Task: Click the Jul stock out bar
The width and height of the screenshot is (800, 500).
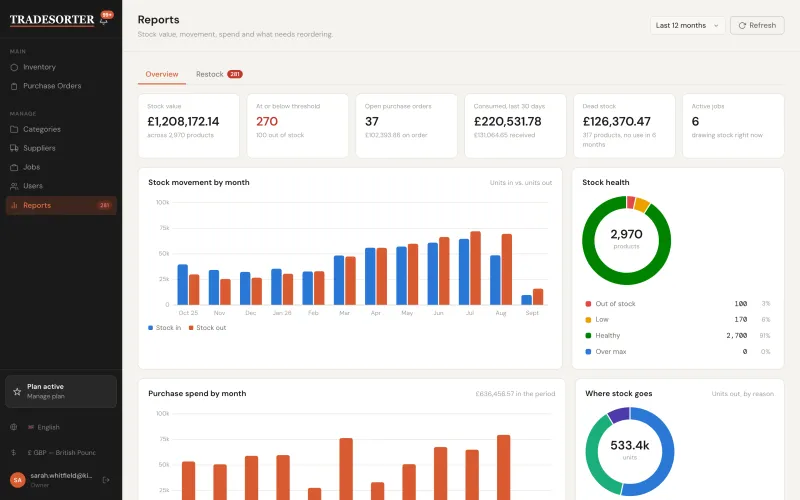Action: pyautogui.click(x=476, y=268)
